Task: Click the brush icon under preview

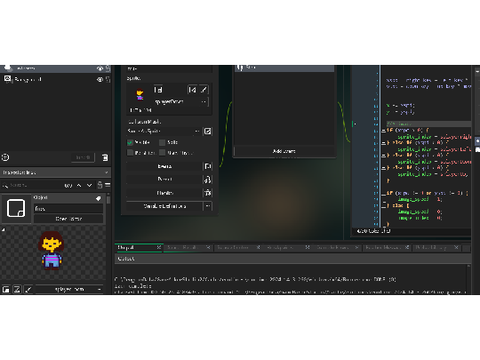Action: pyautogui.click(x=28, y=289)
